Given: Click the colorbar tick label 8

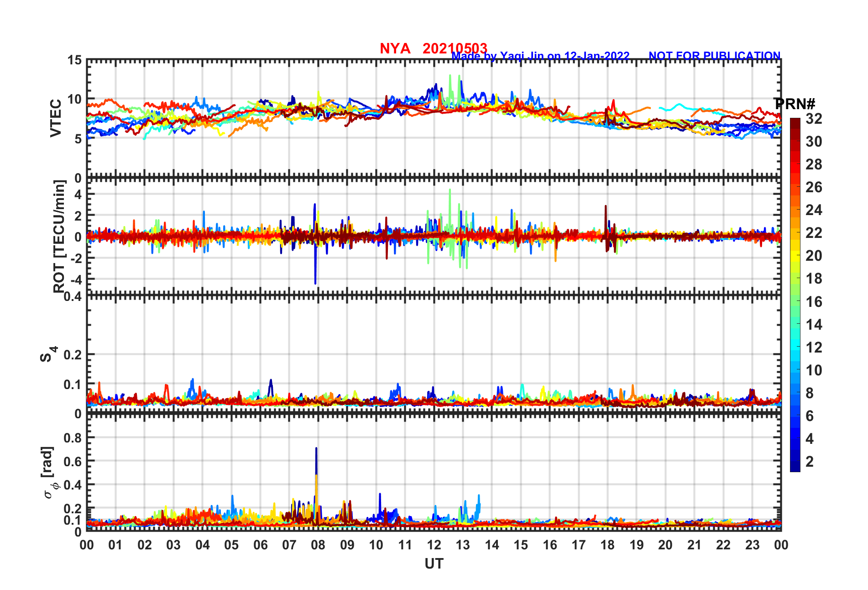Looking at the screenshot, I should coord(810,393).
